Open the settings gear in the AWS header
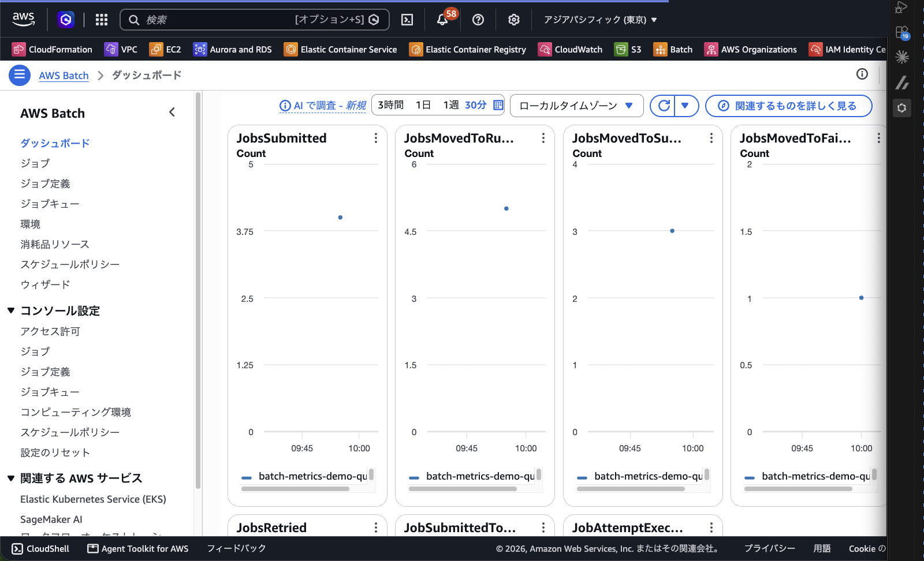Screen dimensions: 924x561 [513, 20]
